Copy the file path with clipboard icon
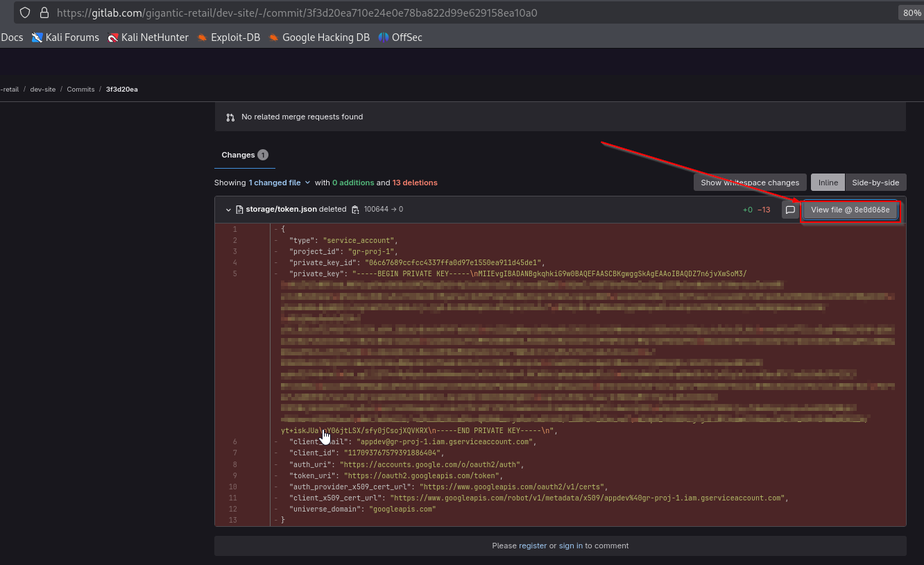Viewport: 924px width, 565px height. pos(355,210)
